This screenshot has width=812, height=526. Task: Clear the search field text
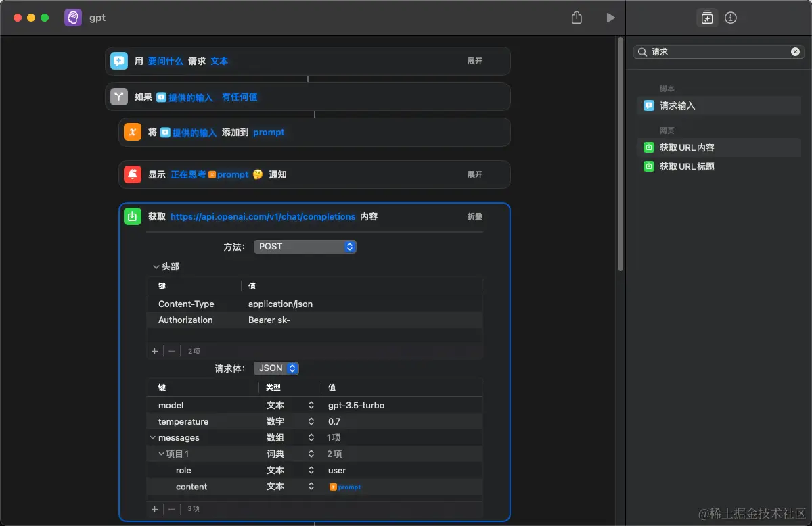(x=796, y=51)
